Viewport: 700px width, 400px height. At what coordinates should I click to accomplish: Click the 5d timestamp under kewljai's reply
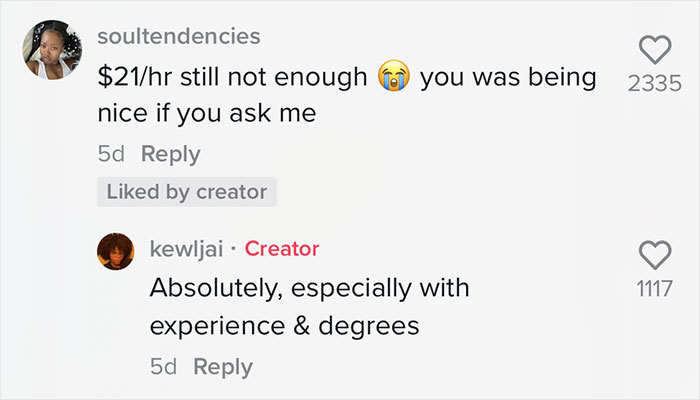(163, 366)
